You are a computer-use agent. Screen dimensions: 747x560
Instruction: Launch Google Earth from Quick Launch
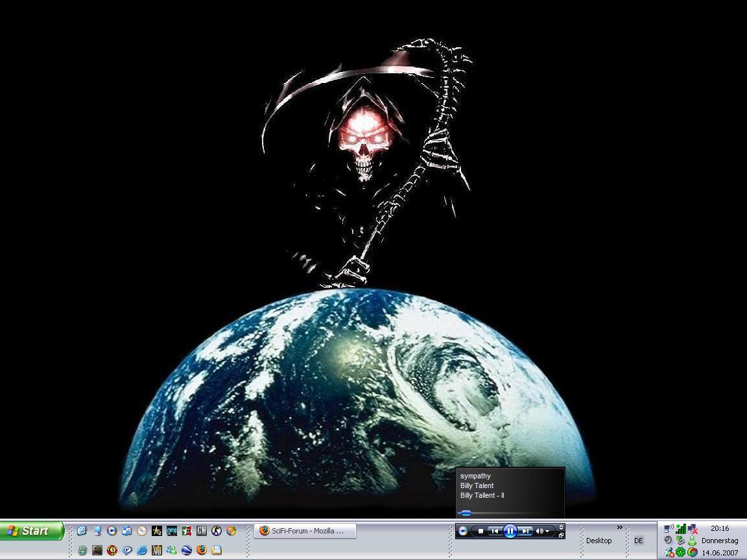click(187, 550)
